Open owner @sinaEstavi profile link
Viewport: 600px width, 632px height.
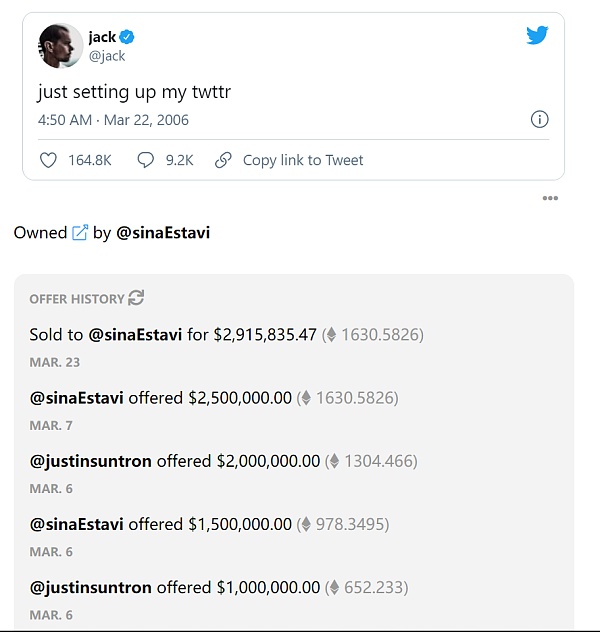[163, 233]
